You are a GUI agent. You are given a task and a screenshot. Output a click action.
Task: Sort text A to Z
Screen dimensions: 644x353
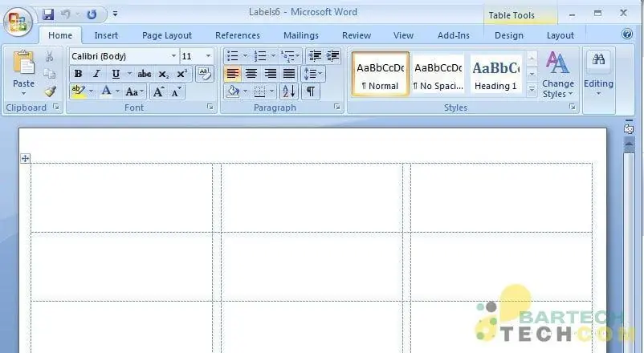click(x=289, y=91)
